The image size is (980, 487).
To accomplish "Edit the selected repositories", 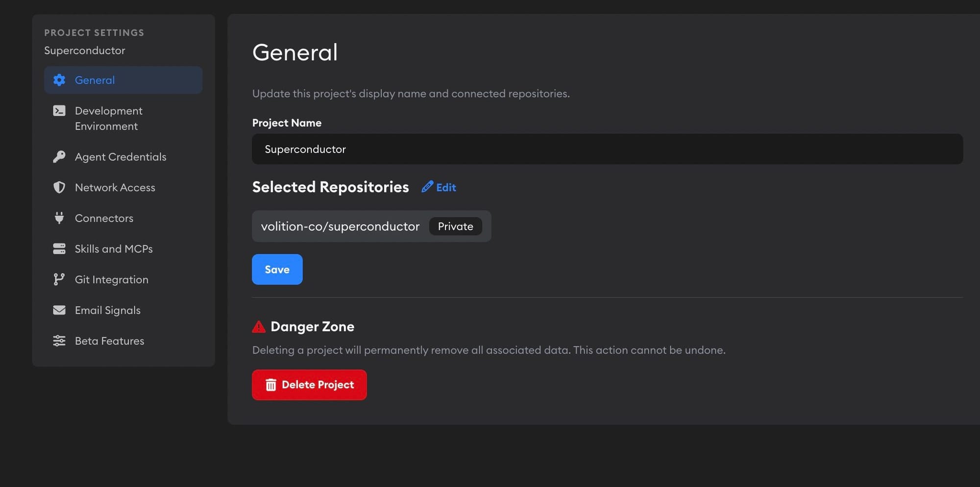I will point(439,187).
